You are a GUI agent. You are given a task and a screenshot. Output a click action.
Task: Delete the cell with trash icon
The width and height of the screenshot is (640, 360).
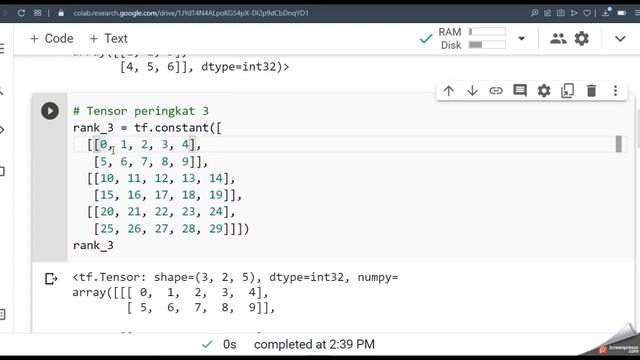pos(591,91)
